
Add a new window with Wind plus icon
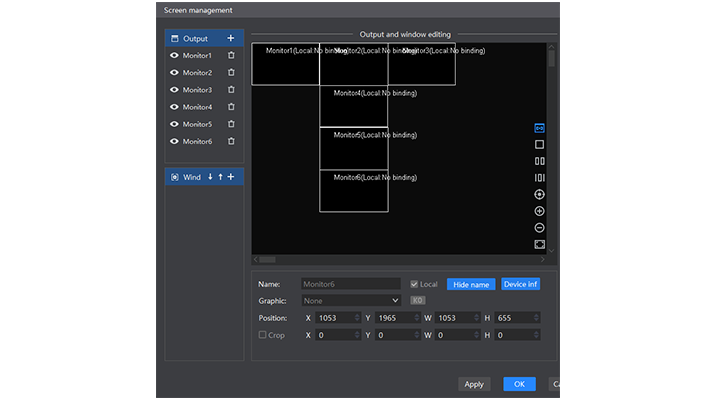(231, 177)
